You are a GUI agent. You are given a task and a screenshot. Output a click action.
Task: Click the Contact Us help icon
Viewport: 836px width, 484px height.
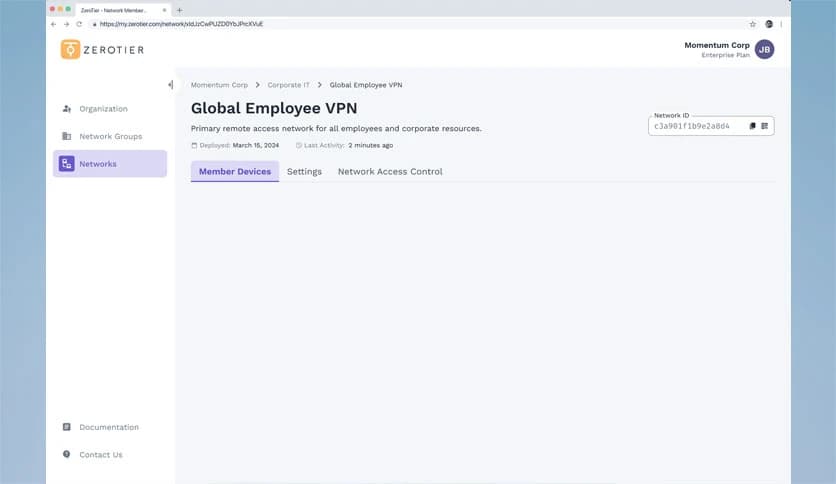[x=67, y=454]
